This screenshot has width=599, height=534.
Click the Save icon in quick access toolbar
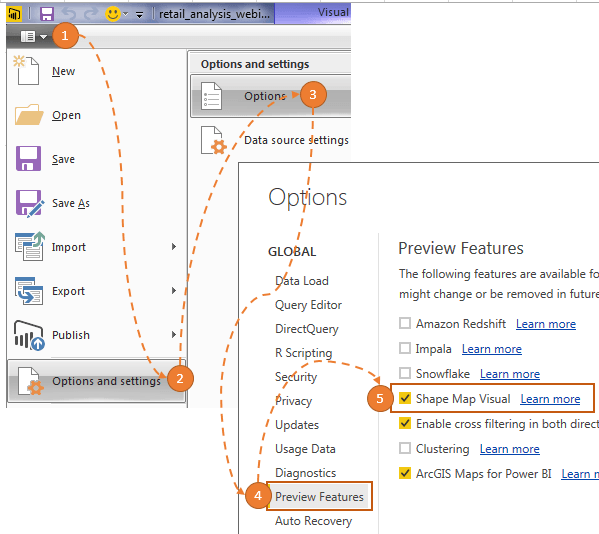47,14
